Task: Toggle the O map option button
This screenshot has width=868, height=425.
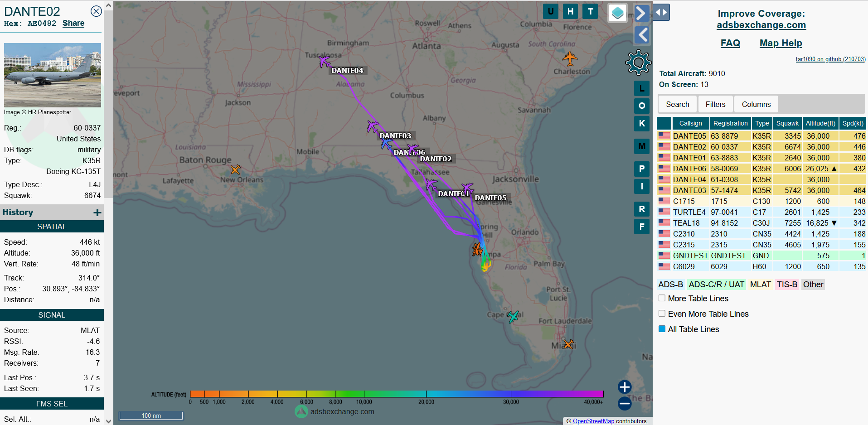Action: pyautogui.click(x=642, y=106)
